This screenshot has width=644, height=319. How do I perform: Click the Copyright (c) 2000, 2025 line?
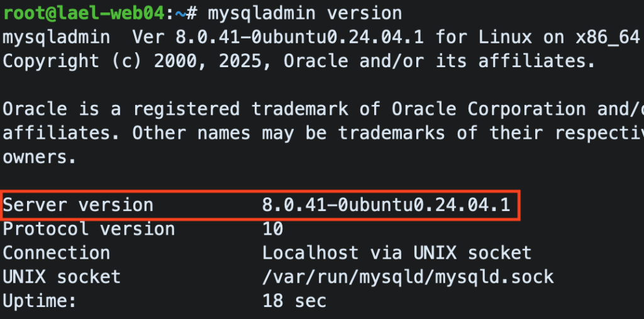[299, 62]
